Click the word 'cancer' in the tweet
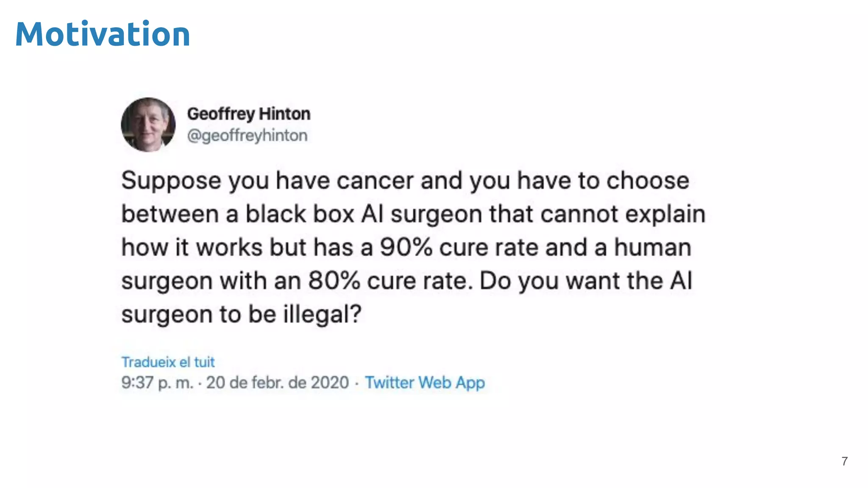Image resolution: width=868 pixels, height=488 pixels. 375,181
